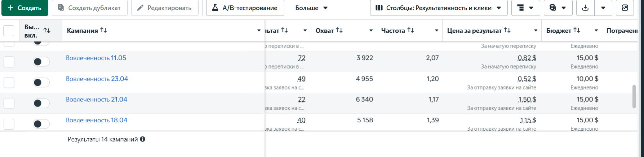644x157 pixels.
Task: Open campaign Вовлеченность 21.04 link
Action: [97, 99]
